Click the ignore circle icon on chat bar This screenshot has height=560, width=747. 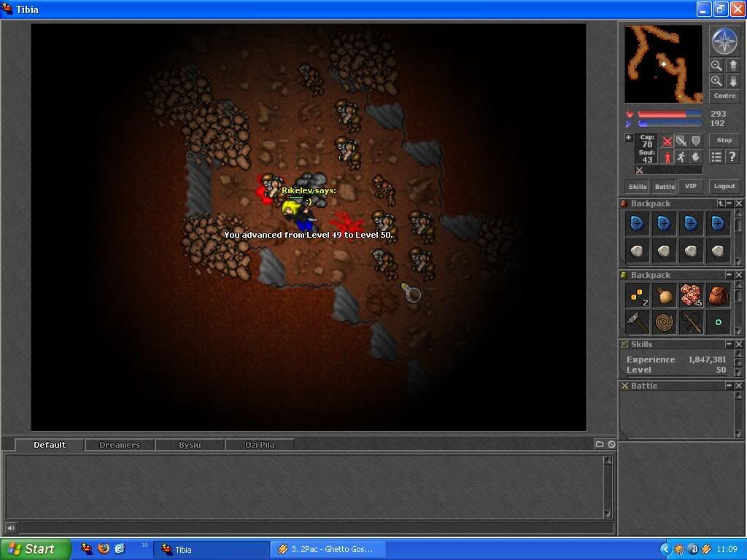coord(611,444)
